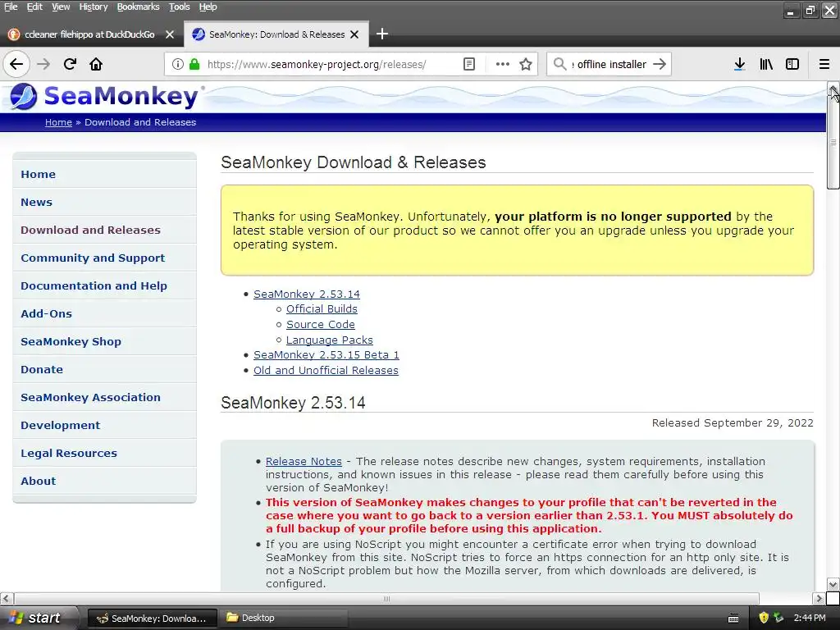
Task: Open the History menu
Action: tap(94, 7)
